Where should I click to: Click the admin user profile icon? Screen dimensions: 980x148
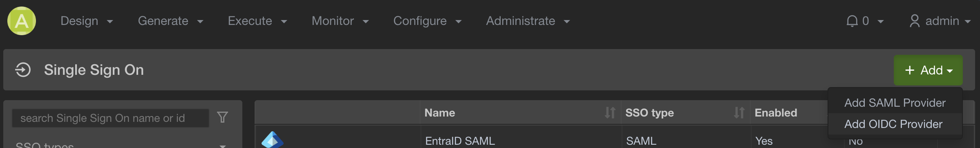pyautogui.click(x=915, y=21)
